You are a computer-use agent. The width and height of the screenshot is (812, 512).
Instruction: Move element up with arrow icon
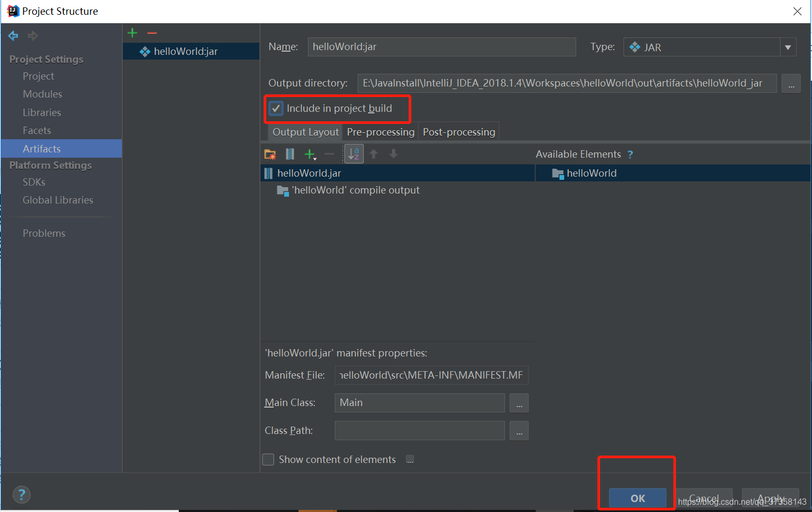374,154
